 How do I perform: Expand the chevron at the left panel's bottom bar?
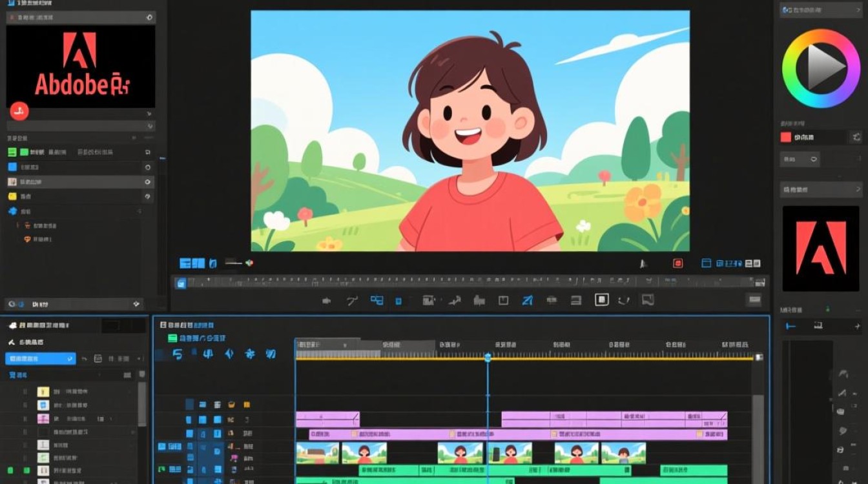pos(136,303)
